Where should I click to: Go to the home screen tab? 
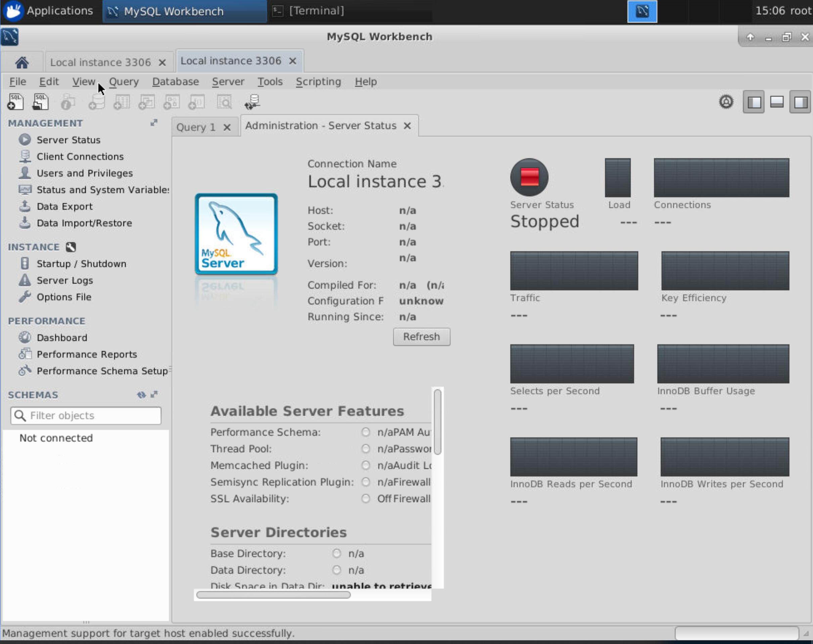[22, 62]
